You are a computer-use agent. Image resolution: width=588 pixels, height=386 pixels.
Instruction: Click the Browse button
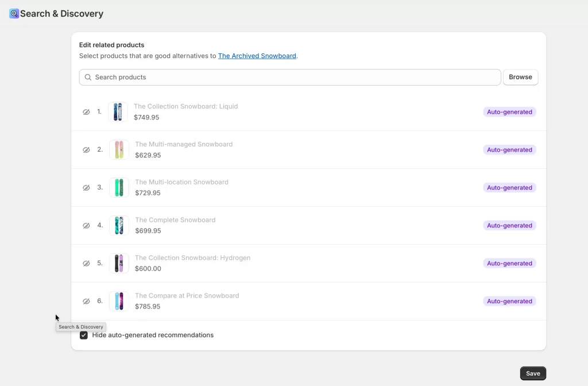(x=520, y=77)
